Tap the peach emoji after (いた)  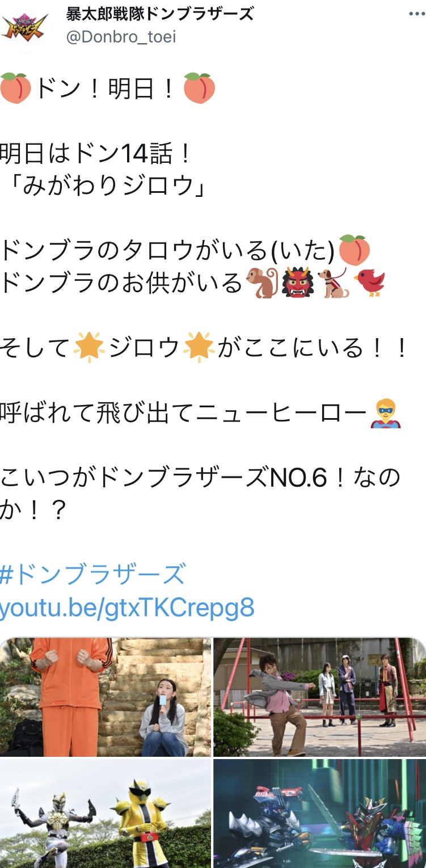point(355,250)
